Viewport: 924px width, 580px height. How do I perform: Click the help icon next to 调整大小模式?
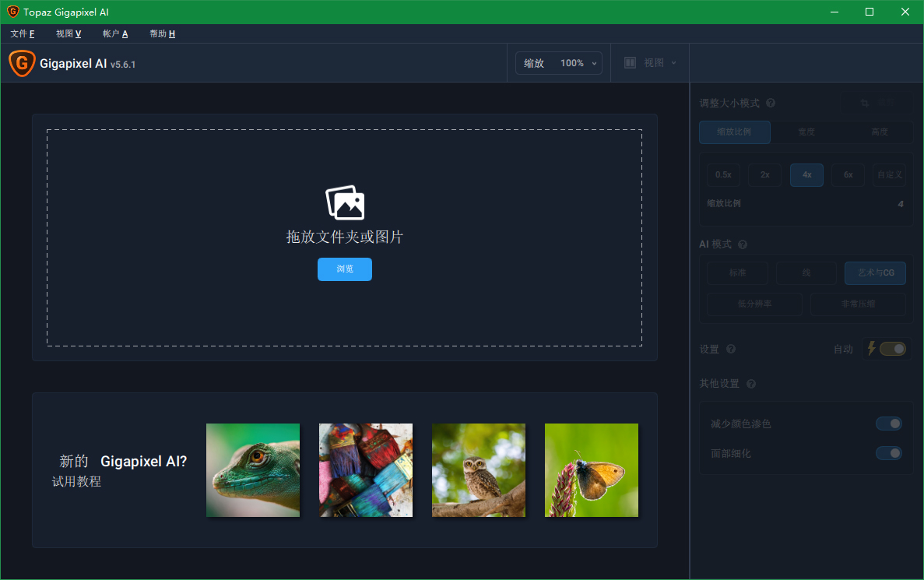pos(770,103)
